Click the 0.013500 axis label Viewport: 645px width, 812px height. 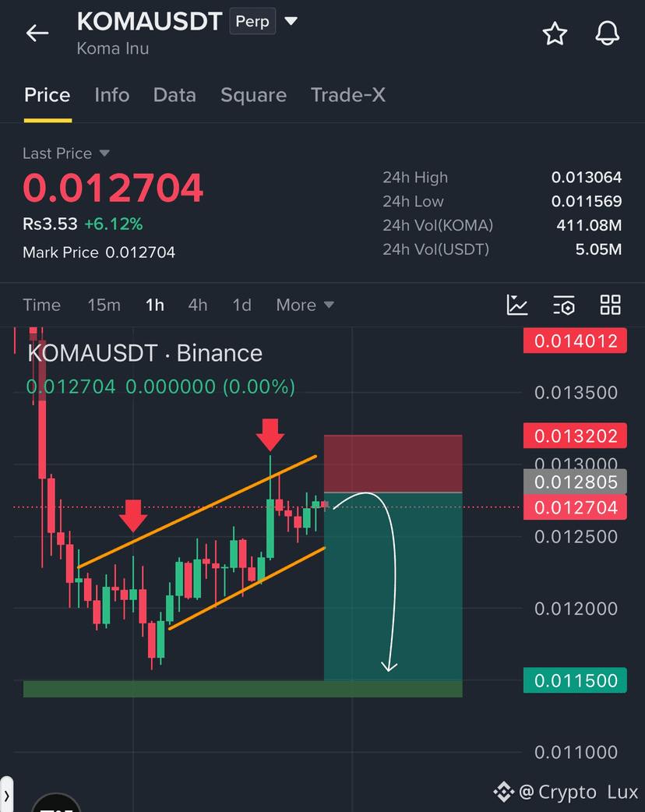(576, 393)
